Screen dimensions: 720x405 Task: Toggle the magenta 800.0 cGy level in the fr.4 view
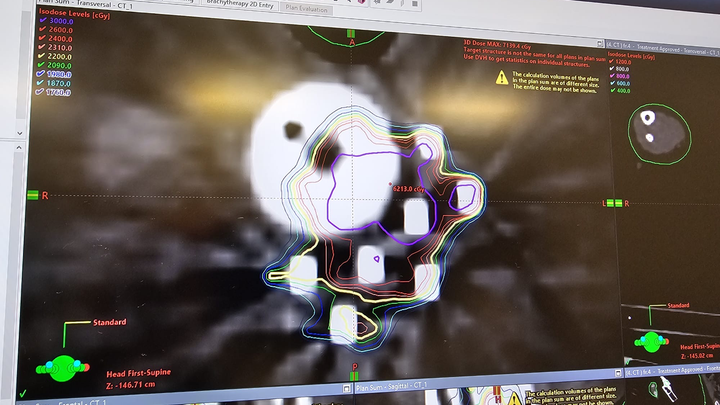[x=612, y=76]
